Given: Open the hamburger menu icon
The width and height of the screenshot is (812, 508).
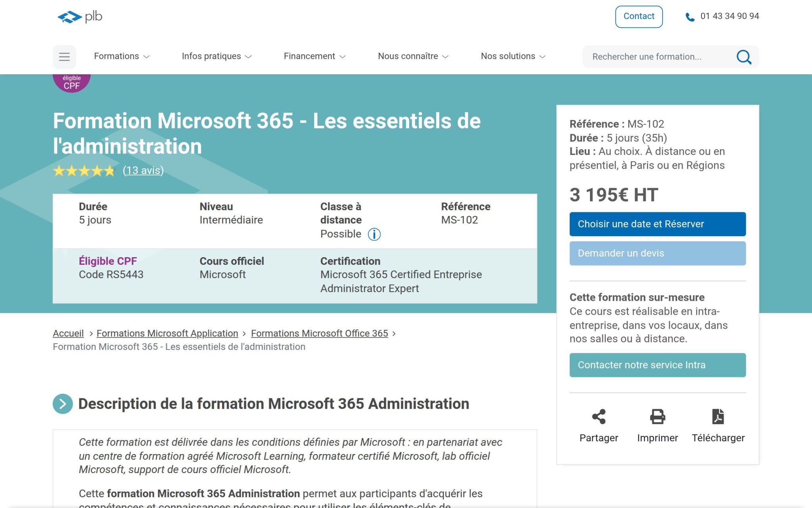Looking at the screenshot, I should 64,57.
